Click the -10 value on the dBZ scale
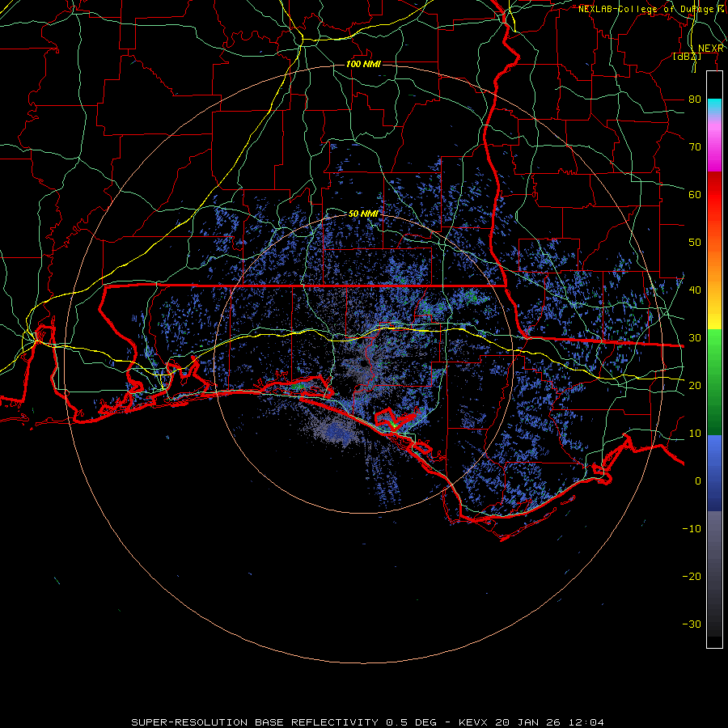The height and width of the screenshot is (728, 728). coord(692,529)
